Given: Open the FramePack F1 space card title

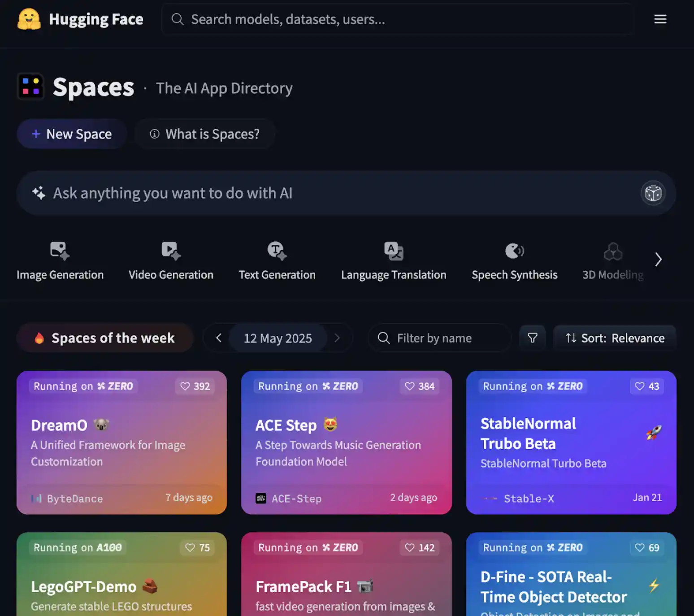Looking at the screenshot, I should (x=304, y=586).
